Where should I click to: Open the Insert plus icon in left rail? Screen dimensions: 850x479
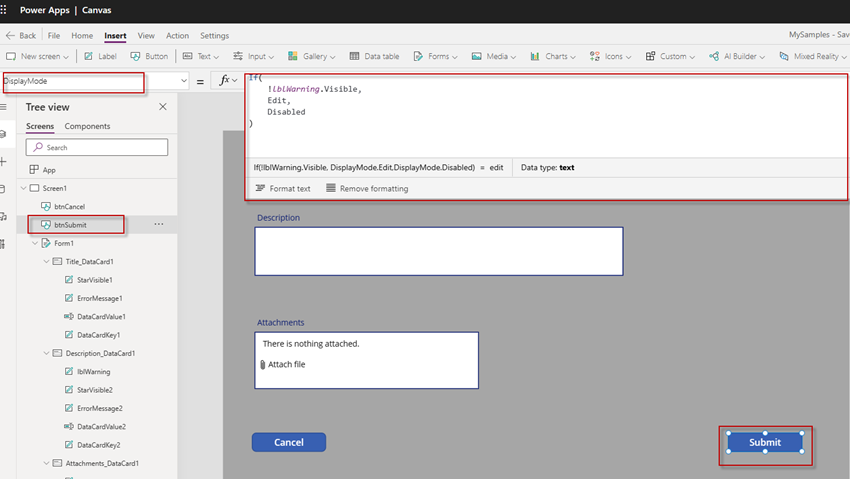point(3,161)
